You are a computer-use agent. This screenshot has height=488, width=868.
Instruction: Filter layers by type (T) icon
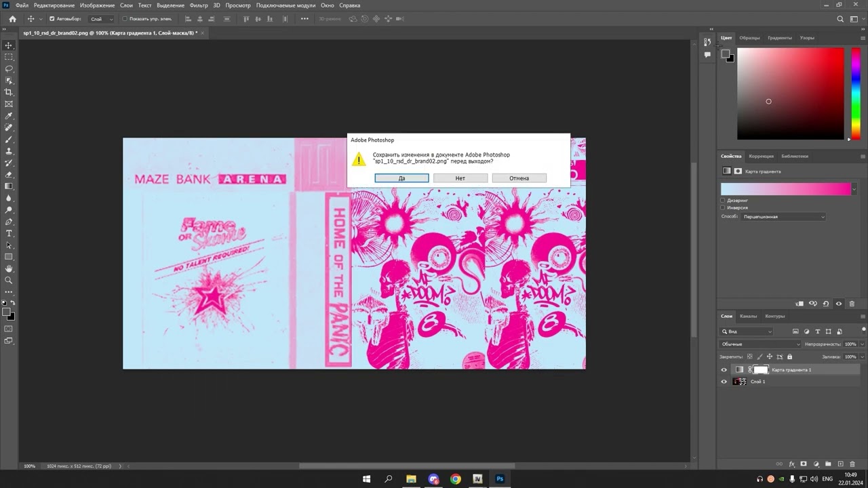(818, 331)
